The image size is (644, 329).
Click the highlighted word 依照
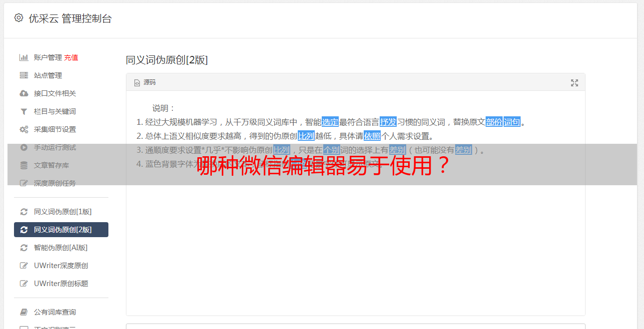click(x=372, y=136)
